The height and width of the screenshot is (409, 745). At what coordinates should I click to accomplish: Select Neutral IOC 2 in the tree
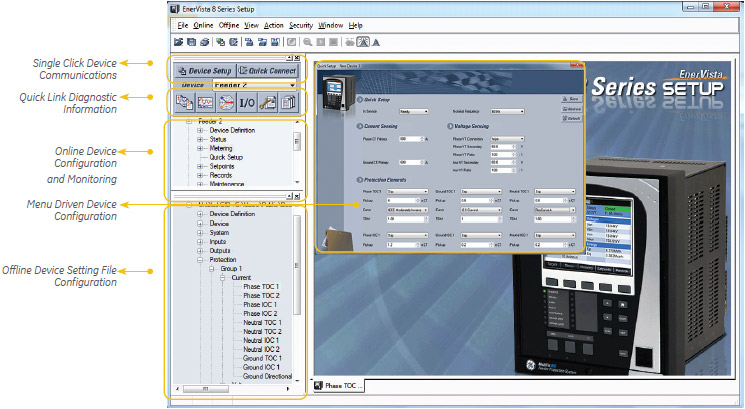261,349
